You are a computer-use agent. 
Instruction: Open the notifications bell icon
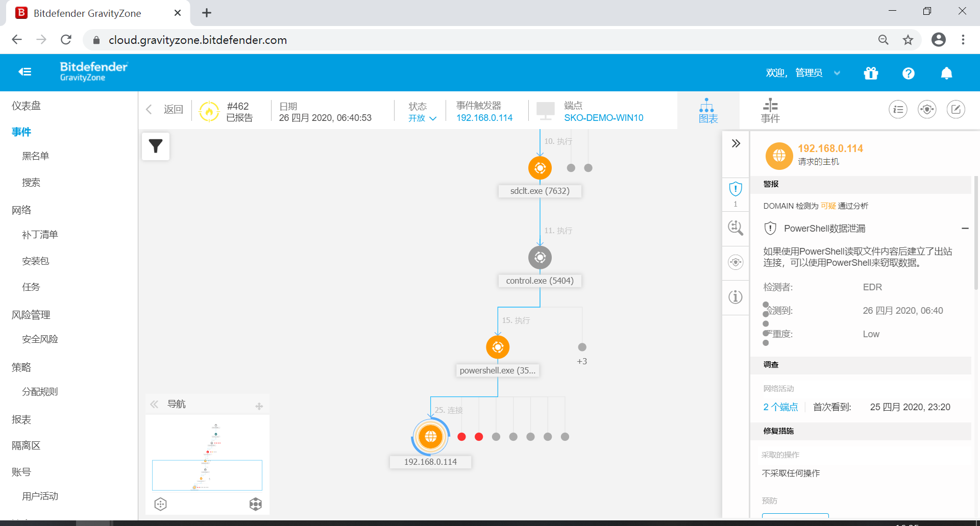pyautogui.click(x=946, y=73)
